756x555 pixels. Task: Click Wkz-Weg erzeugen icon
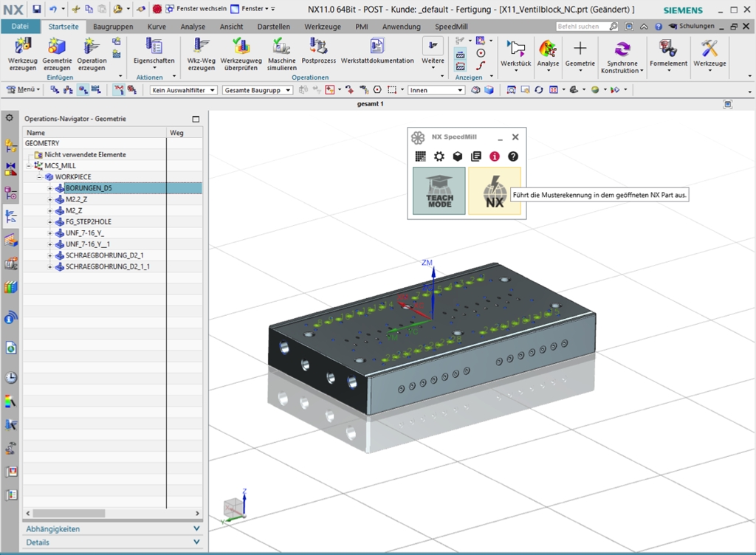pos(201,46)
